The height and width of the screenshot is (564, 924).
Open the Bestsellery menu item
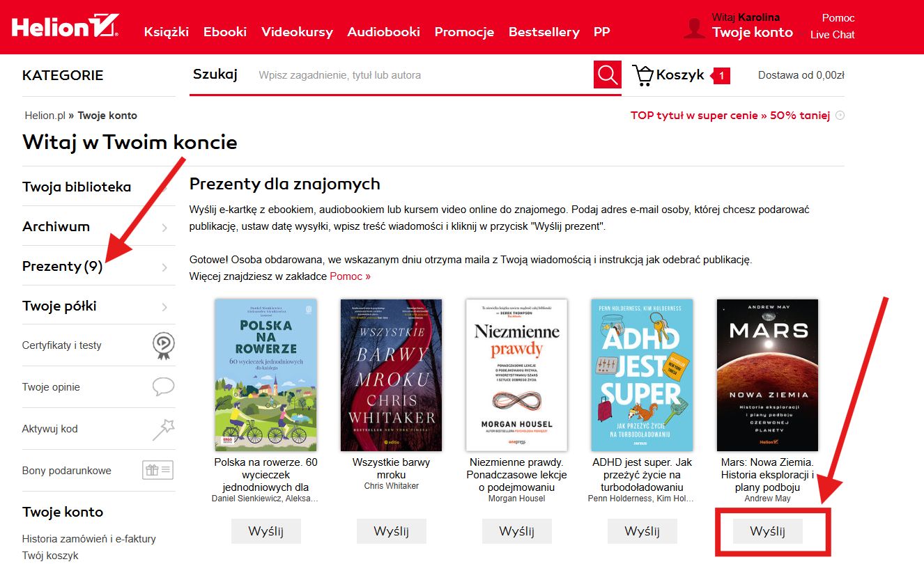coord(544,32)
